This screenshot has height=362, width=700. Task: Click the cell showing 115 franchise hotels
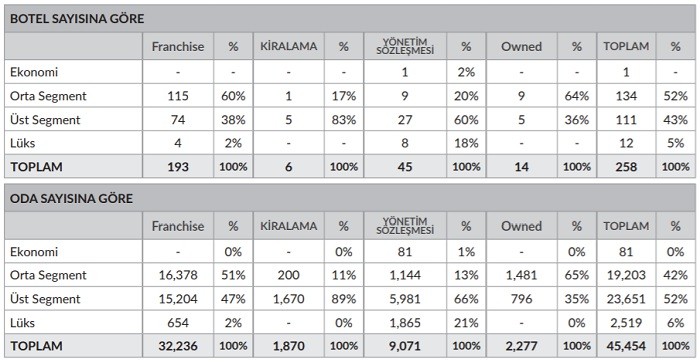pyautogui.click(x=178, y=96)
